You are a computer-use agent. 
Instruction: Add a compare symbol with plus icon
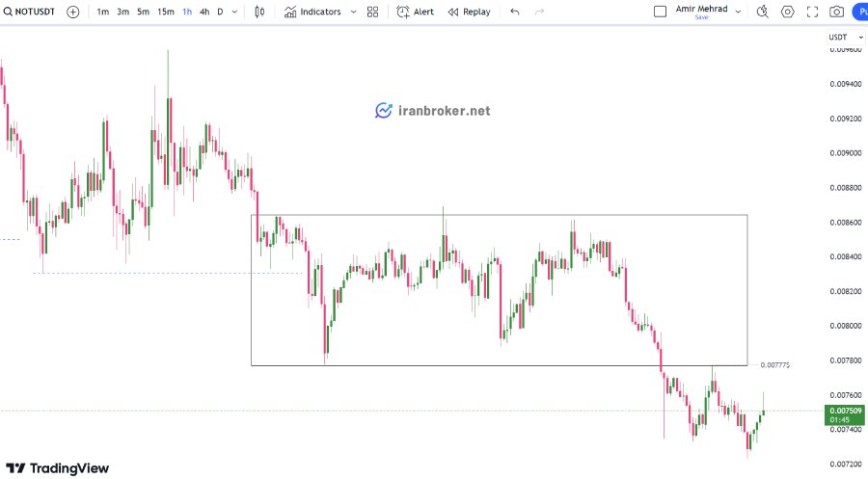tap(73, 12)
